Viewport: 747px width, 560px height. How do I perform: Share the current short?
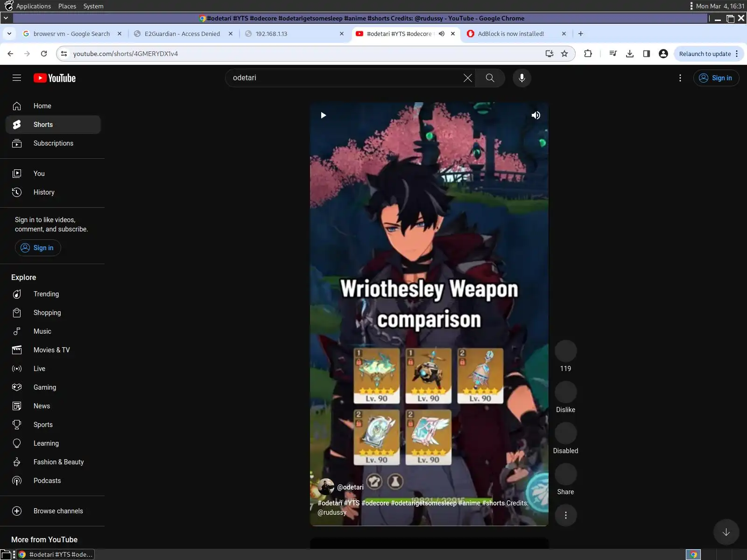click(x=565, y=474)
